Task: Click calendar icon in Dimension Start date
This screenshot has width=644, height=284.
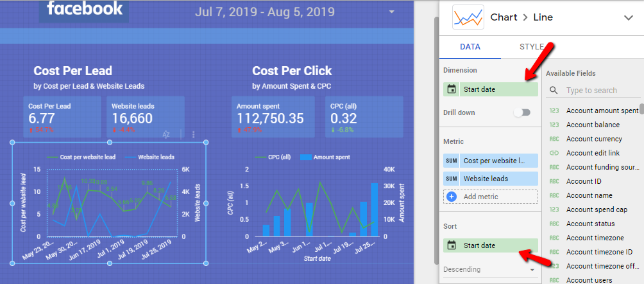Action: pos(452,89)
